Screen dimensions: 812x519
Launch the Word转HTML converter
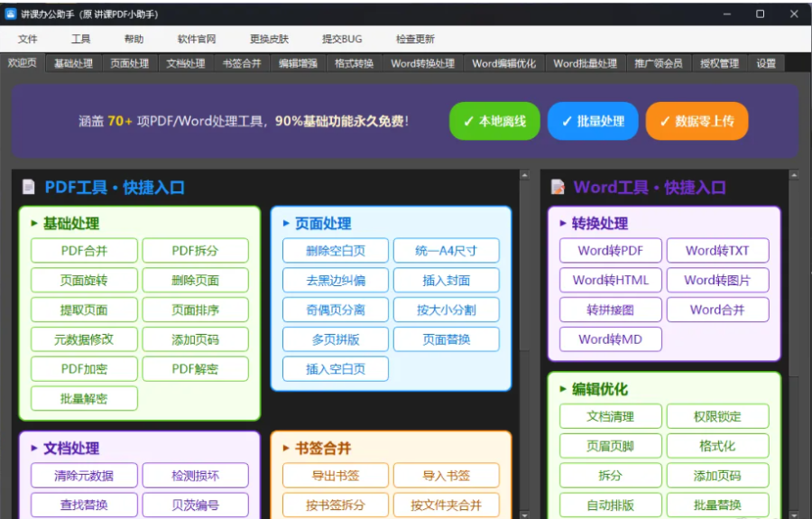pyautogui.click(x=611, y=280)
